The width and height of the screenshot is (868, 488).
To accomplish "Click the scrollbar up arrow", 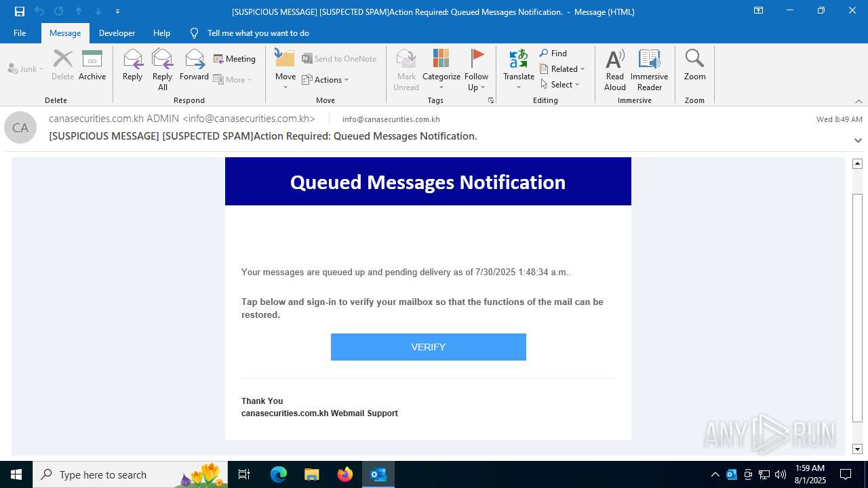I will coord(857,163).
